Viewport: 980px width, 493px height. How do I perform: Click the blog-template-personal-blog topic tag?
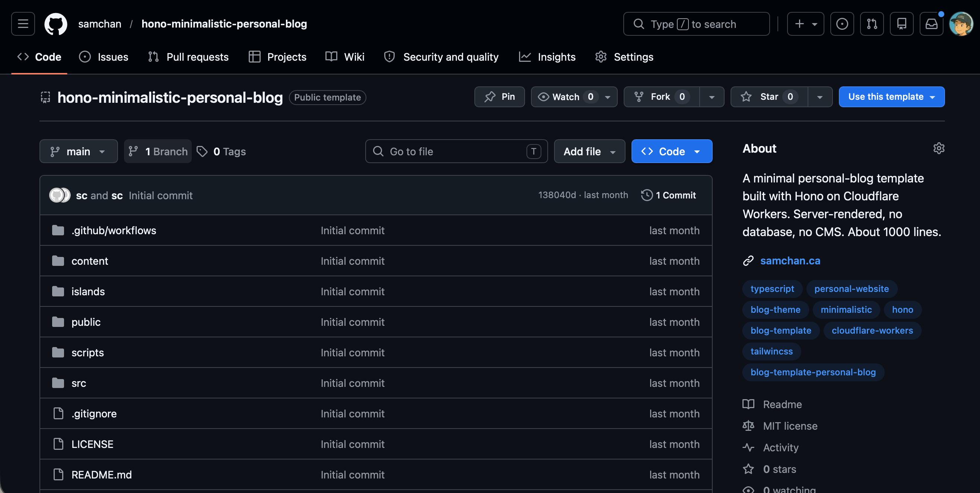(x=813, y=372)
